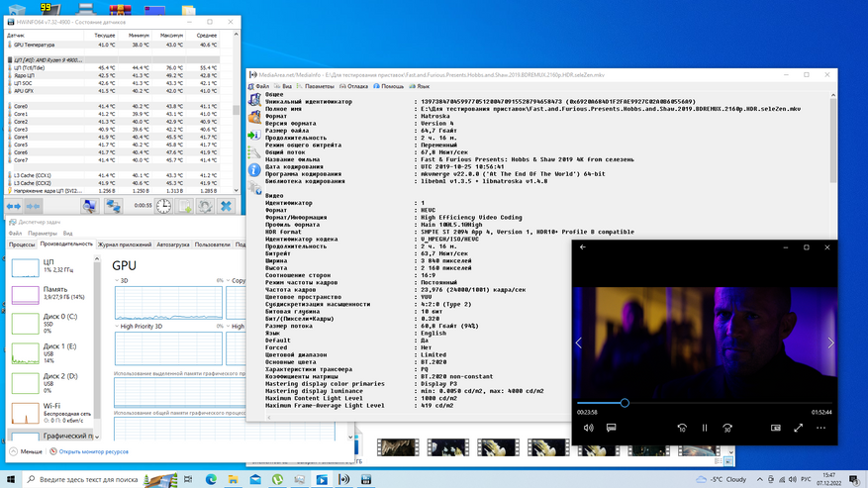
Task: Switch the player to mini view
Action: 776,428
